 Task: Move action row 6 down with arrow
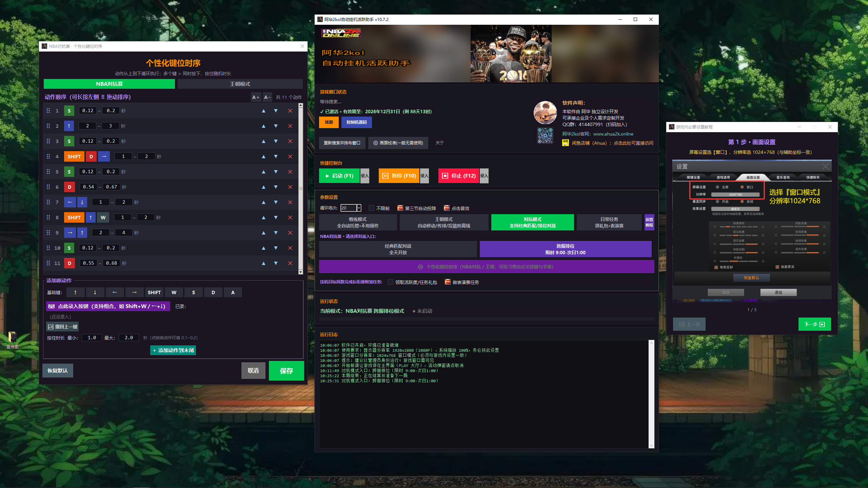coord(276,187)
